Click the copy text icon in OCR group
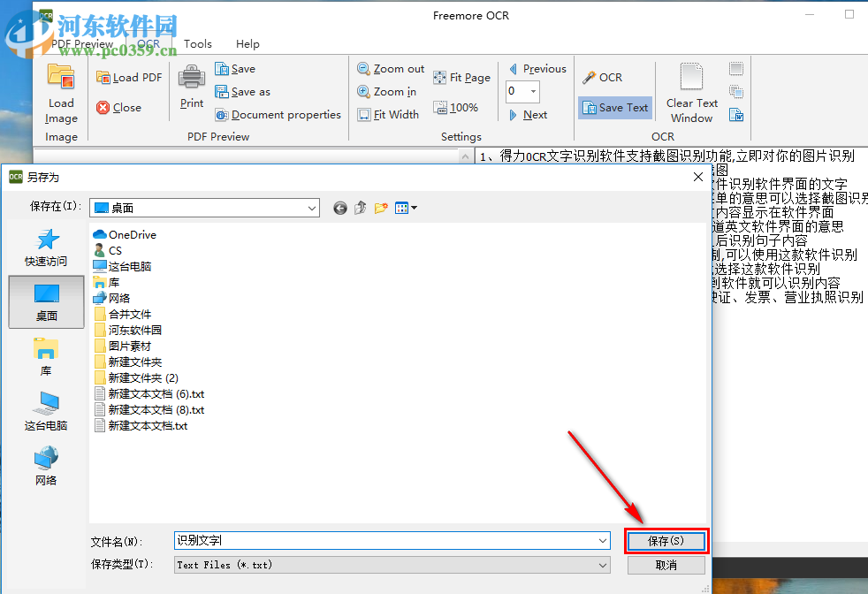The height and width of the screenshot is (594, 868). [736, 92]
